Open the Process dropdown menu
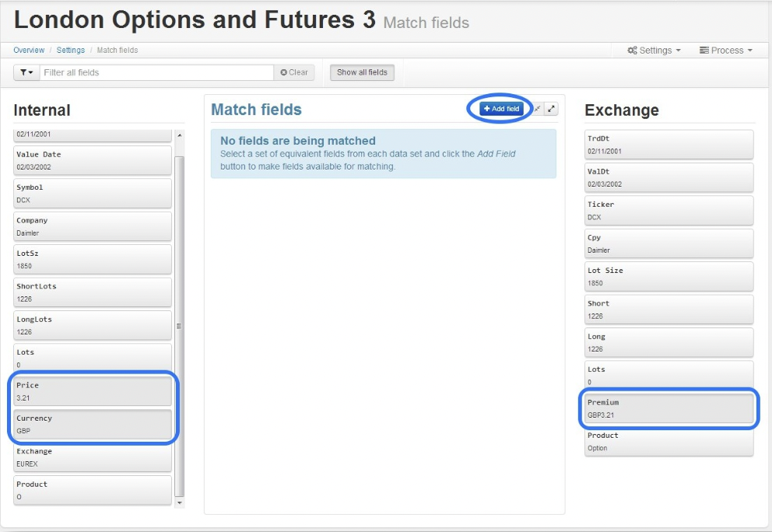 (x=726, y=51)
